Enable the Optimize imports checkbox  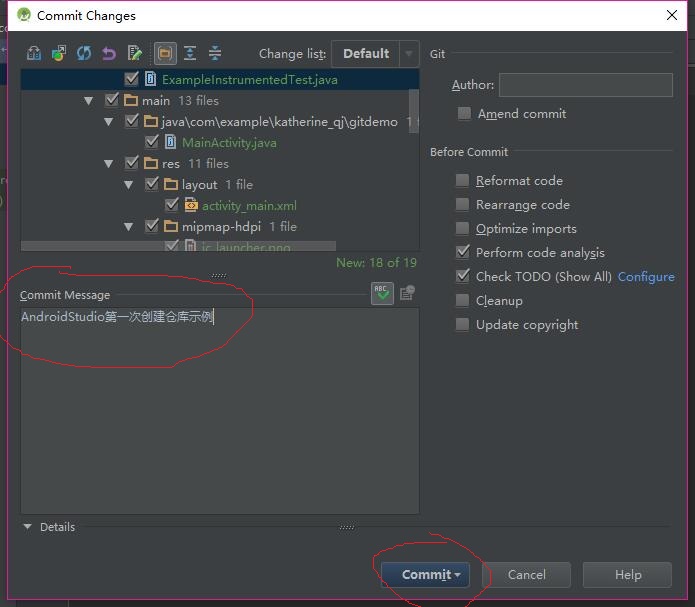click(462, 228)
